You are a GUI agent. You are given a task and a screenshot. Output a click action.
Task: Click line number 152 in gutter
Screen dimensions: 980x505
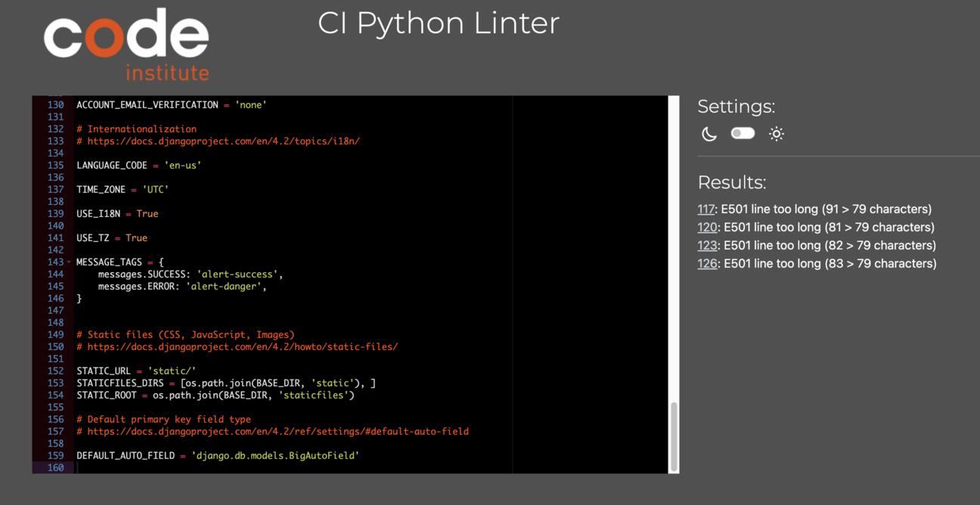[x=55, y=371]
